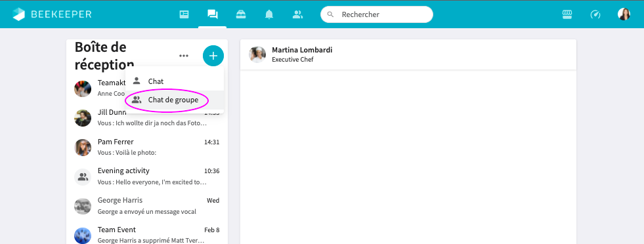The image size is (644, 244).
Task: Select Chat de groupe menu entry
Action: click(x=175, y=100)
